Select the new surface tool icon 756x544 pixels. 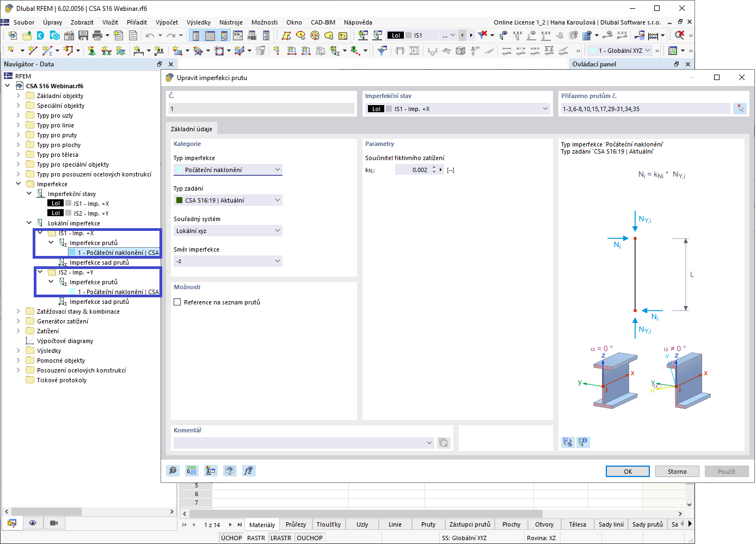(x=177, y=51)
